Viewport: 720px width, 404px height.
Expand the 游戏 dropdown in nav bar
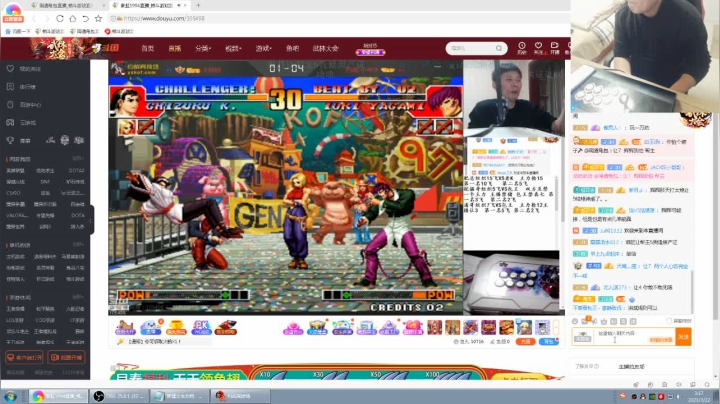coord(264,48)
